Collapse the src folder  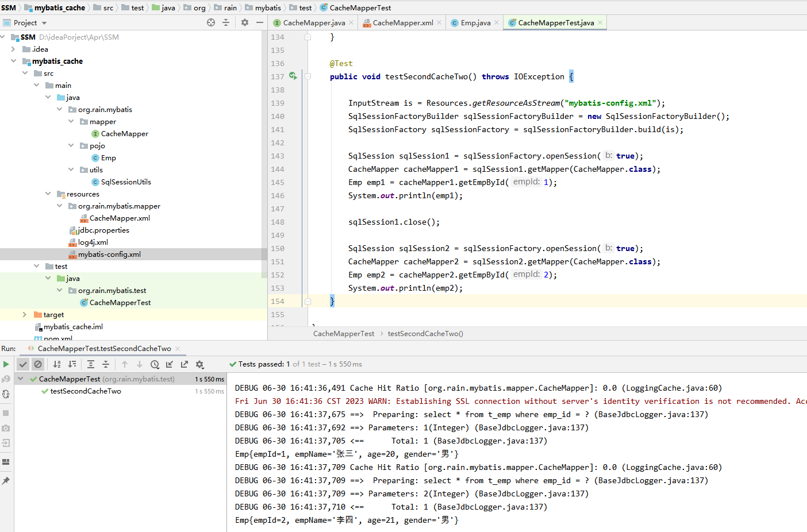(25, 73)
